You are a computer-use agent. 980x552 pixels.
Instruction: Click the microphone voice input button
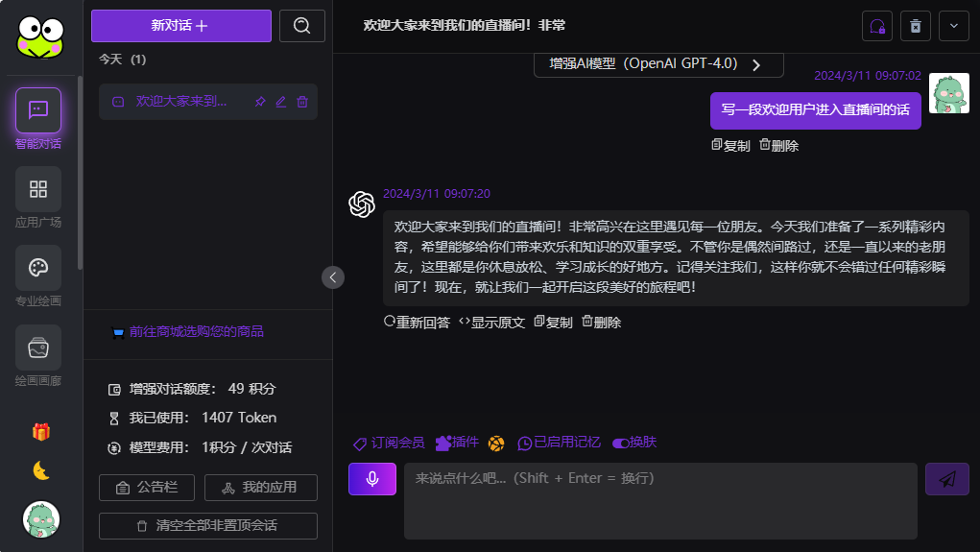pos(372,479)
